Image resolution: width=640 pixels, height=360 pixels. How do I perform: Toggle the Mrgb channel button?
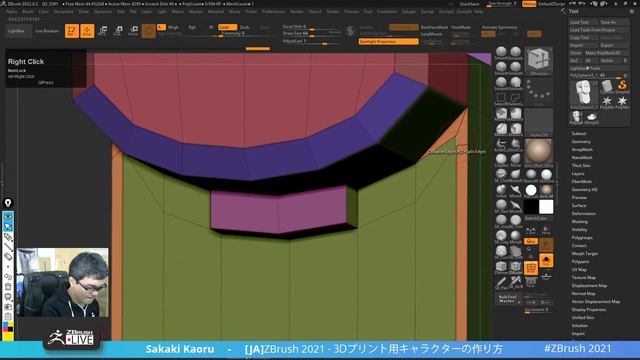[x=173, y=27]
